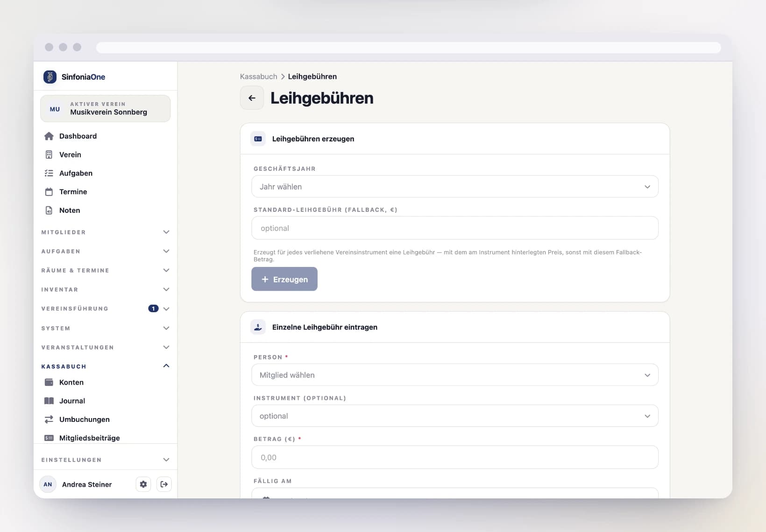Expand the Vereinsführung section
The image size is (766, 532).
pyautogui.click(x=106, y=308)
